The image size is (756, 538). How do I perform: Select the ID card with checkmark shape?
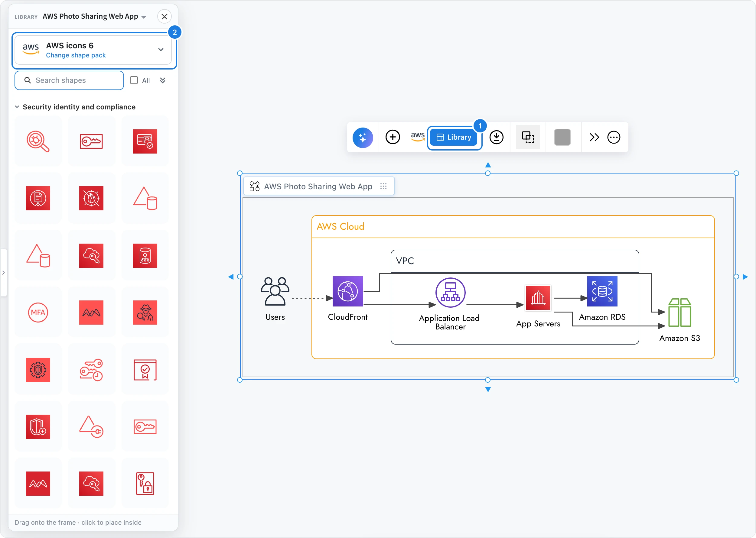(x=145, y=141)
